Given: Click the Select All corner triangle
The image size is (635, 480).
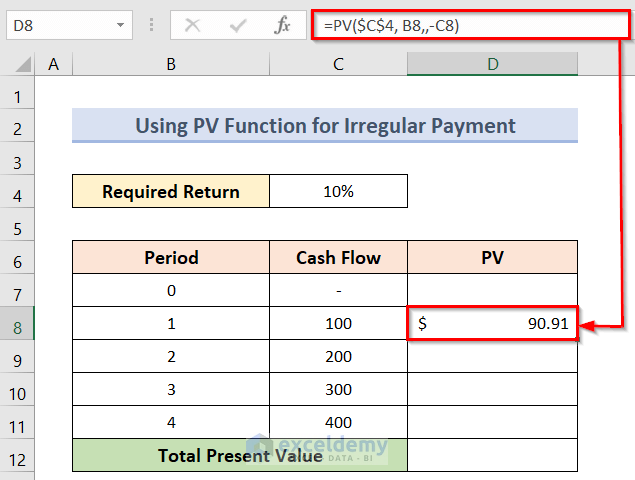Looking at the screenshot, I should coord(23,64).
